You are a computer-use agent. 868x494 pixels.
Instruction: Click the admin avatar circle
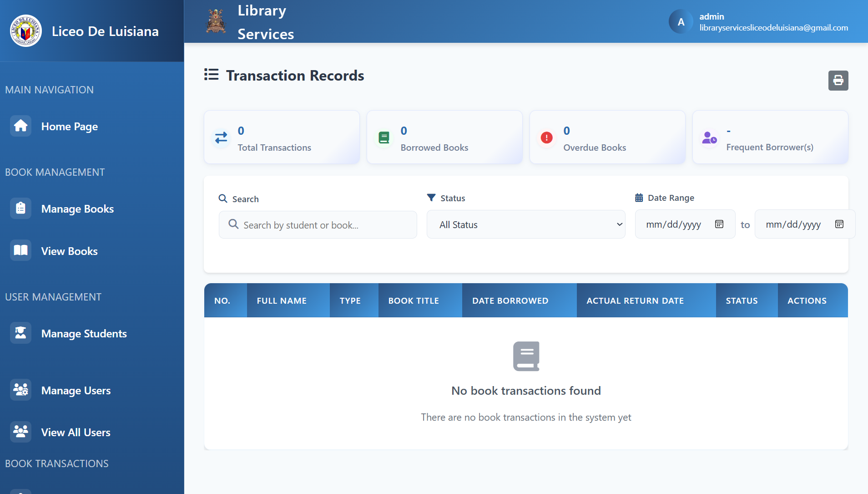point(681,21)
